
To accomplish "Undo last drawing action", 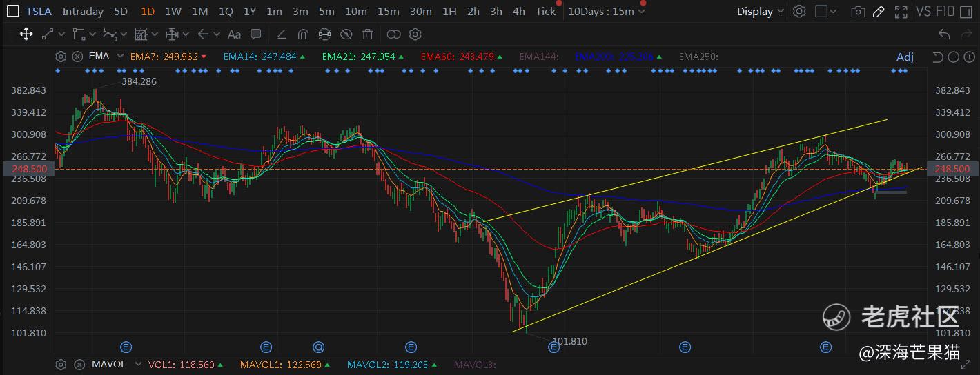I will coord(944,34).
